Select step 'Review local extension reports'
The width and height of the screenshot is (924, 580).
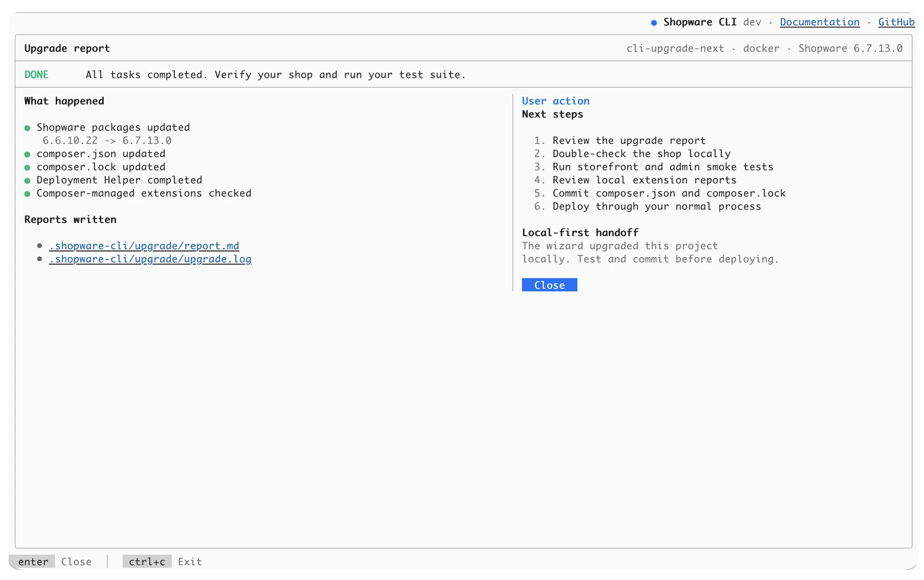click(x=644, y=180)
